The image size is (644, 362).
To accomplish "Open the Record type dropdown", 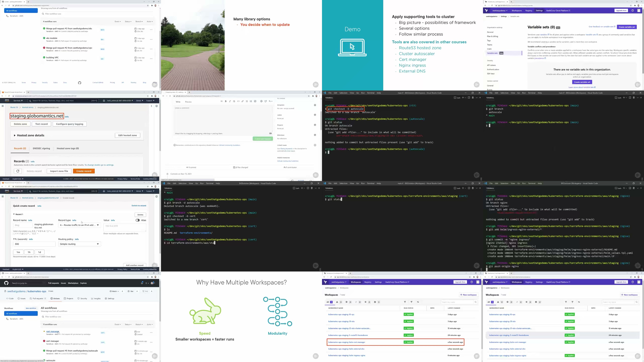I will 79,225.
